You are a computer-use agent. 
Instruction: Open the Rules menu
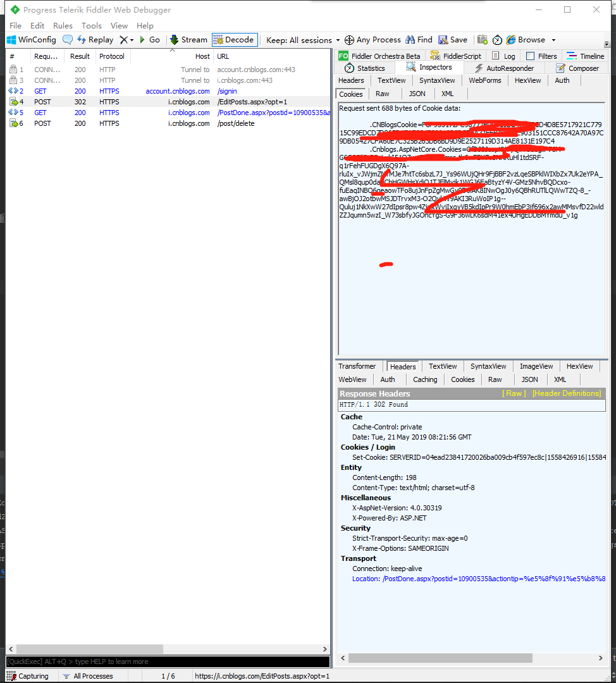(x=63, y=26)
